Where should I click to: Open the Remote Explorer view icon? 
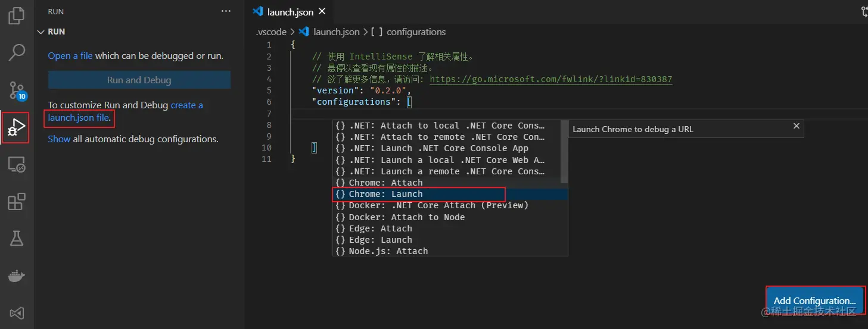(x=17, y=165)
